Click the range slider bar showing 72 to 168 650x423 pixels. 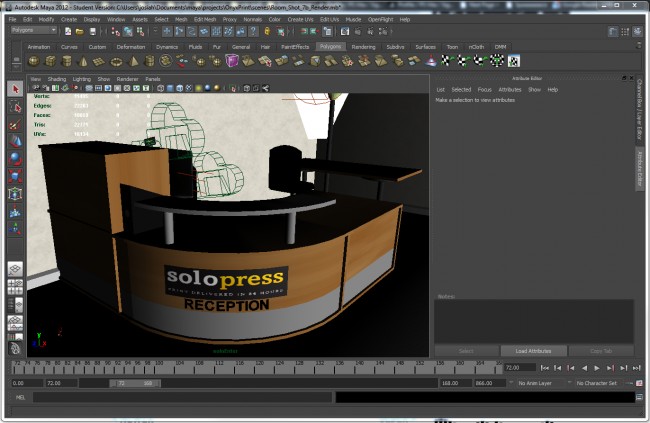[135, 383]
